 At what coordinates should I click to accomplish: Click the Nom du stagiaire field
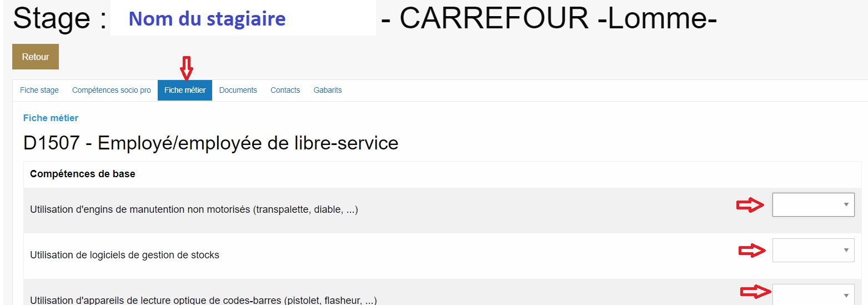coord(243,18)
